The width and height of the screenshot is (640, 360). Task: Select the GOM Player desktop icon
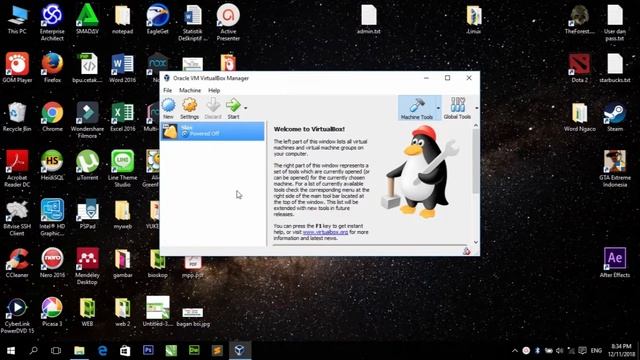(x=17, y=68)
